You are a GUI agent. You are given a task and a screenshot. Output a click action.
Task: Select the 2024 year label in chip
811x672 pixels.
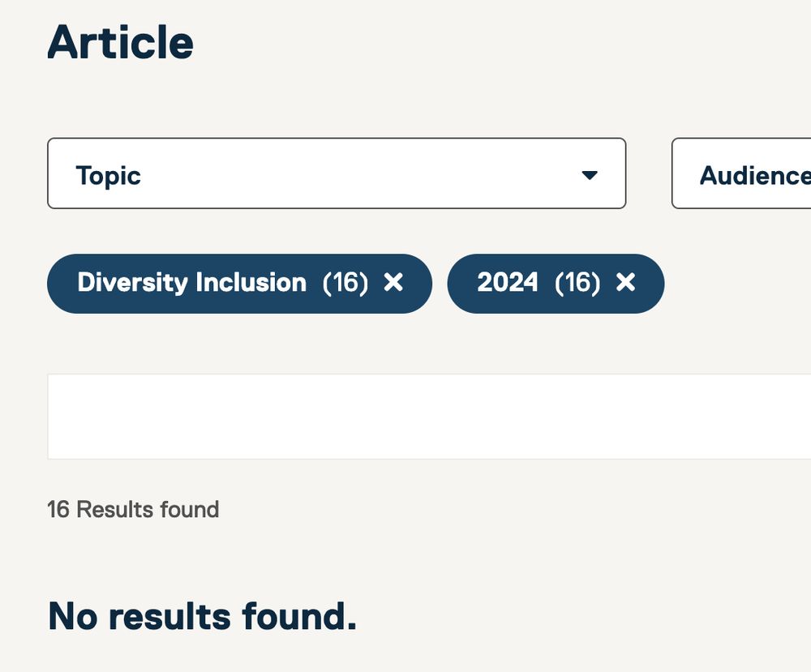pyautogui.click(x=507, y=282)
